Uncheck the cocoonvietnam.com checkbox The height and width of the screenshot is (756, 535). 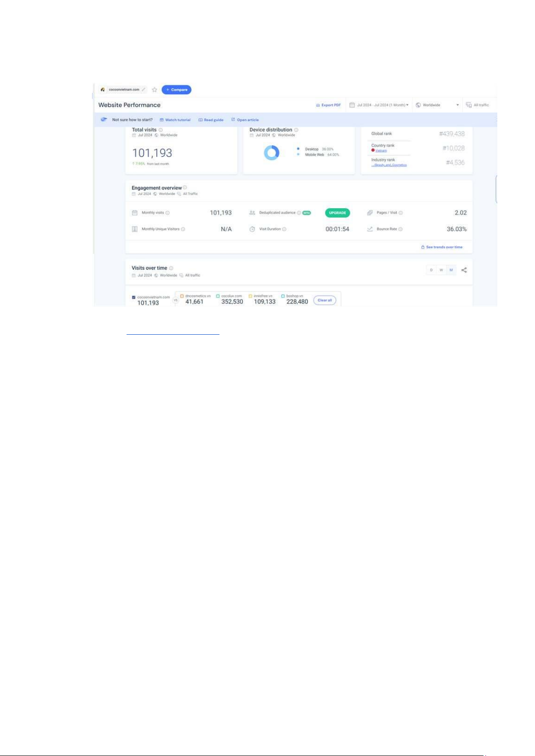coord(134,297)
